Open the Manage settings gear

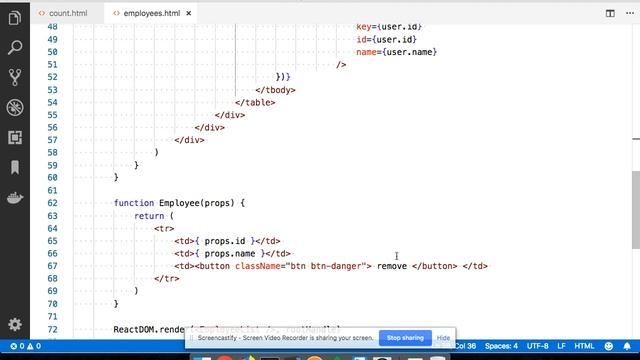pos(15,324)
